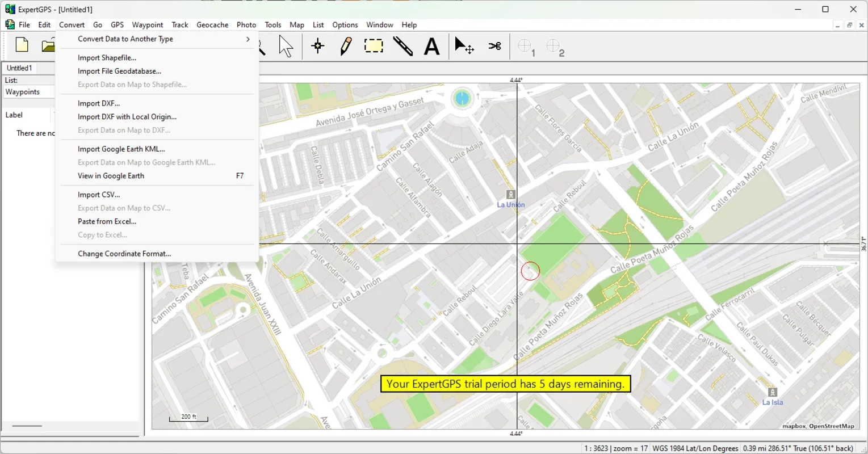The width and height of the screenshot is (868, 454).
Task: Click the red circle marker on map
Action: [530, 271]
